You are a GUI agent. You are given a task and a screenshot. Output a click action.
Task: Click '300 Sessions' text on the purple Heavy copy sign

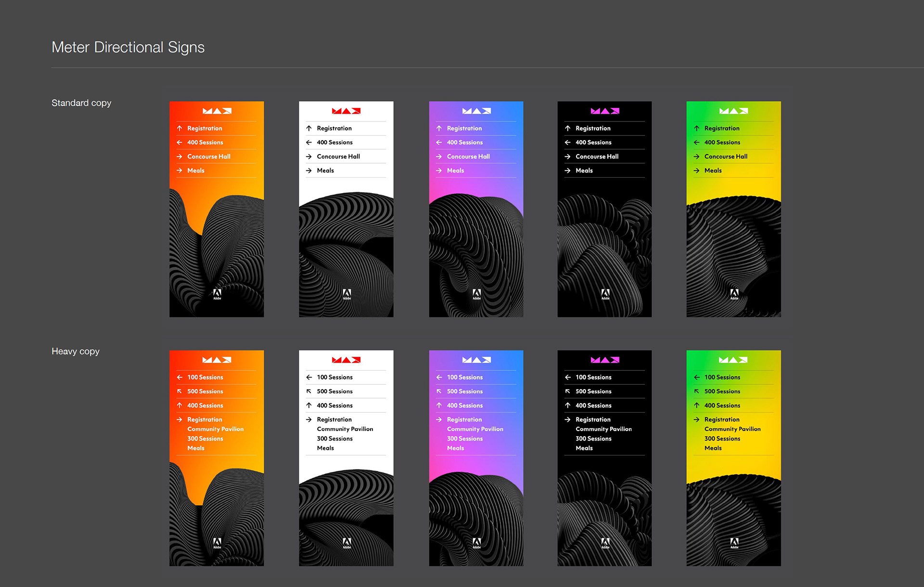465,439
